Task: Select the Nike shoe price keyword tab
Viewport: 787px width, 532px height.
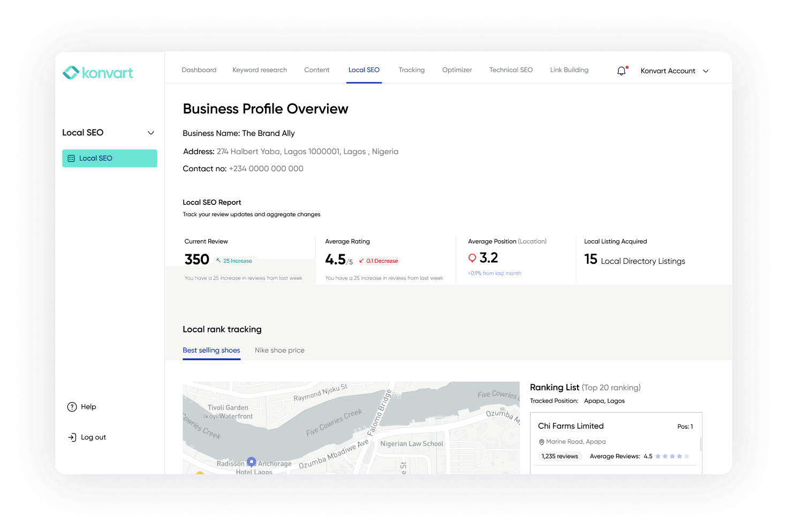Action: (x=279, y=350)
